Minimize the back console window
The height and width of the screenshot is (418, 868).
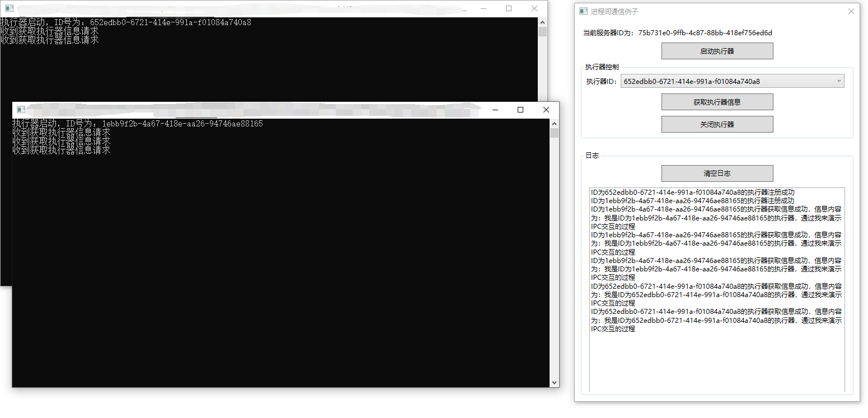pos(483,8)
